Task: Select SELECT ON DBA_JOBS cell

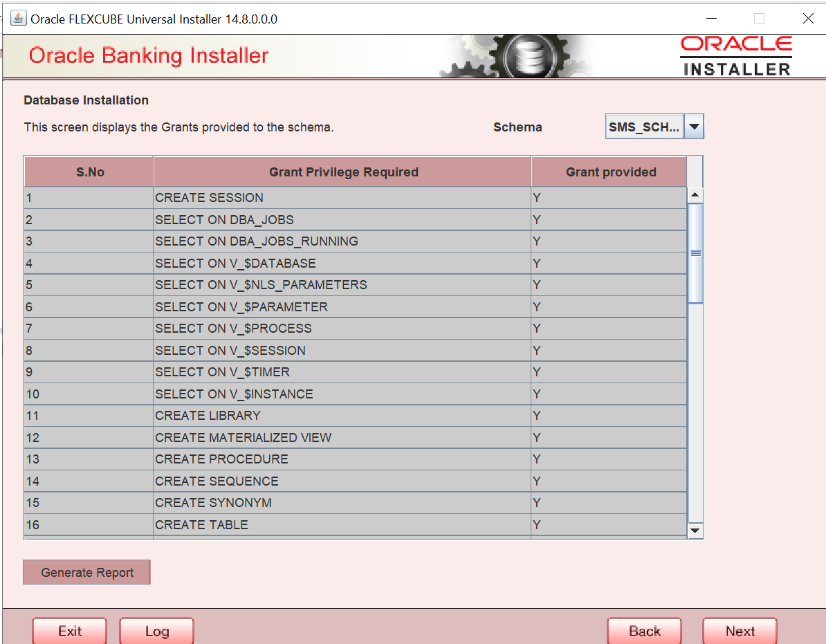Action: 342,219
